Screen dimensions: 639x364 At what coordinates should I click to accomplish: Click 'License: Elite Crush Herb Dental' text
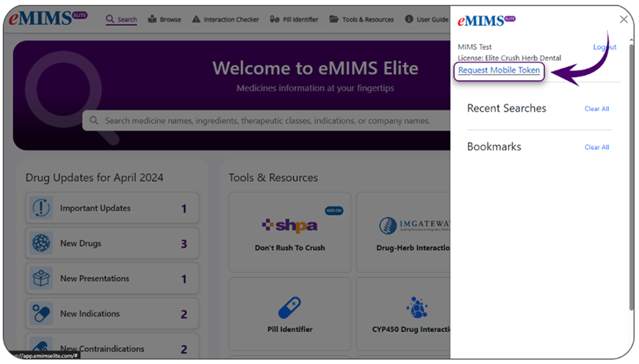point(510,58)
